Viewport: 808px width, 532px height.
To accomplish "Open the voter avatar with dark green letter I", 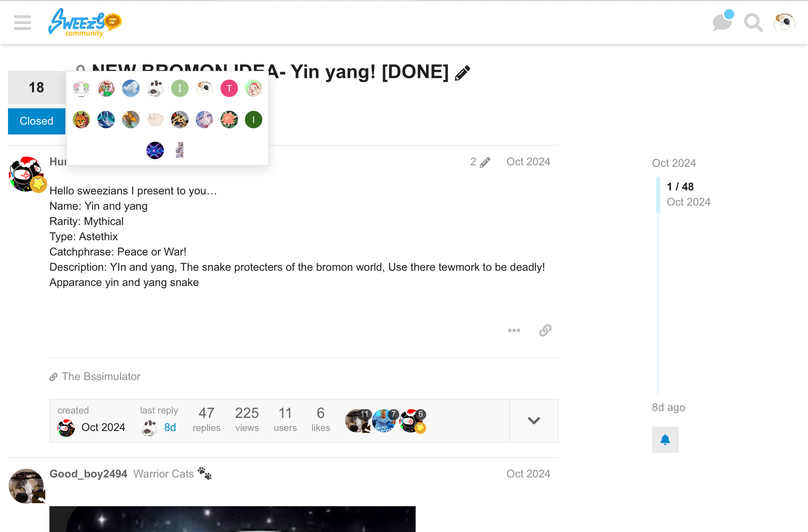I will pyautogui.click(x=254, y=120).
